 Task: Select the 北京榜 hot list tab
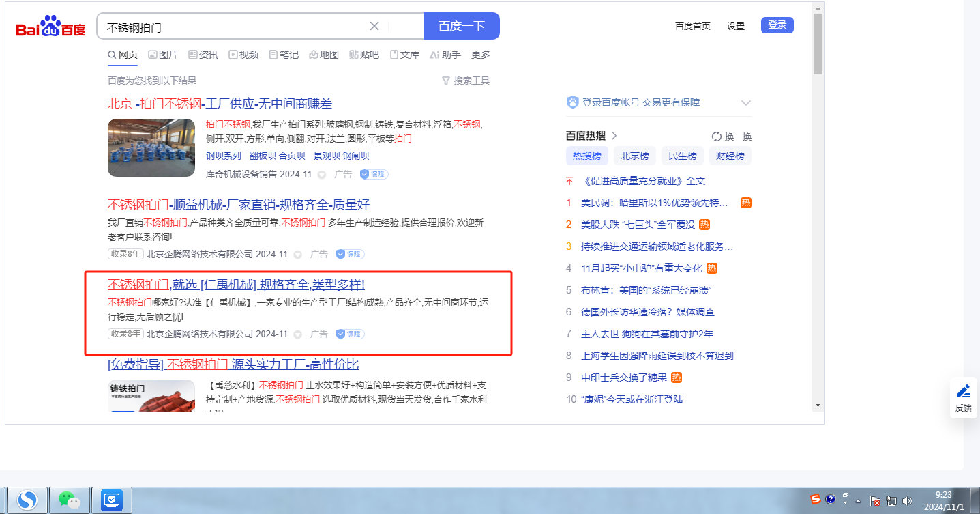(x=634, y=156)
